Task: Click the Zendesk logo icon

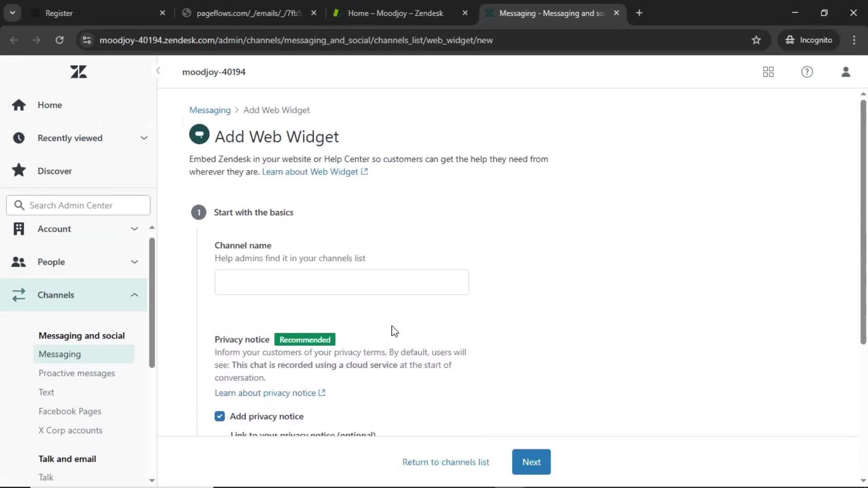Action: coord(79,72)
